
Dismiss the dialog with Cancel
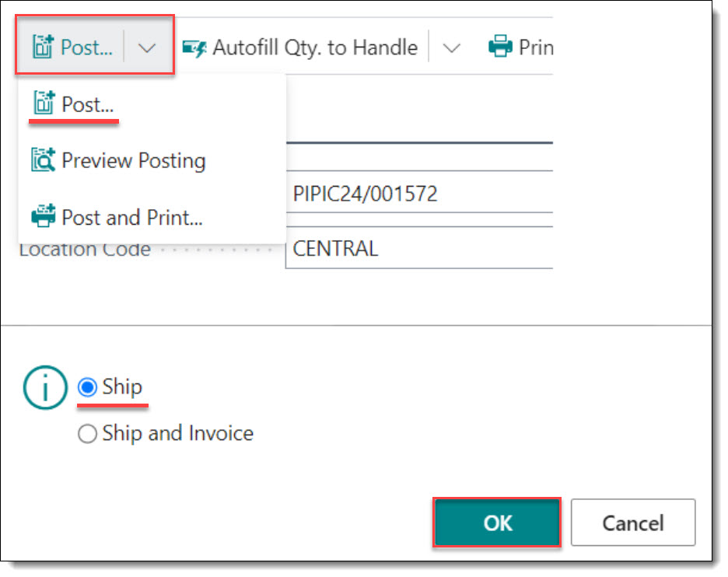pyautogui.click(x=633, y=523)
